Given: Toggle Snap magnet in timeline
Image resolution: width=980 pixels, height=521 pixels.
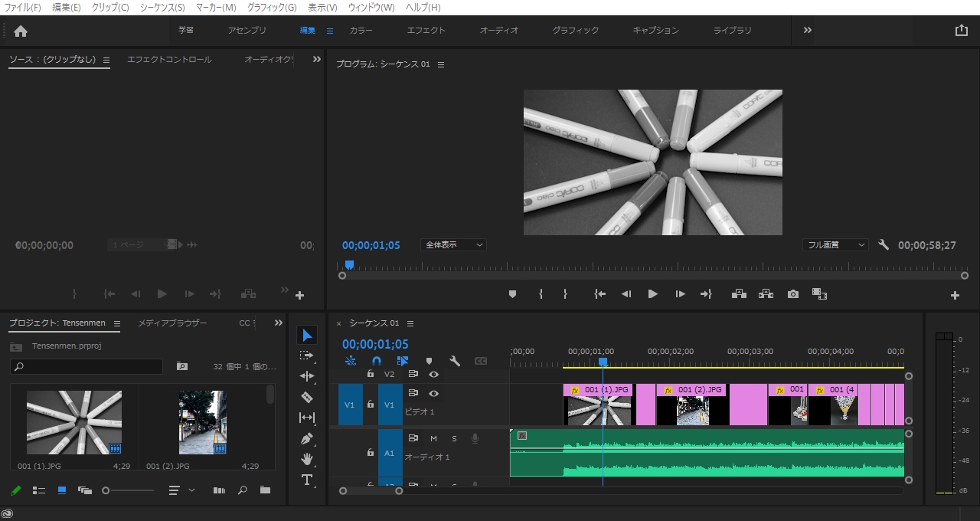Looking at the screenshot, I should coord(376,361).
